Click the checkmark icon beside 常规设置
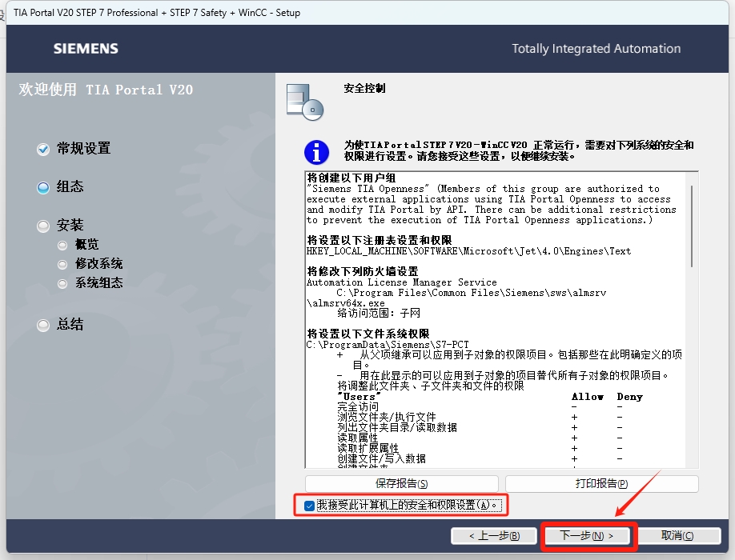This screenshot has width=735, height=560. [x=43, y=149]
